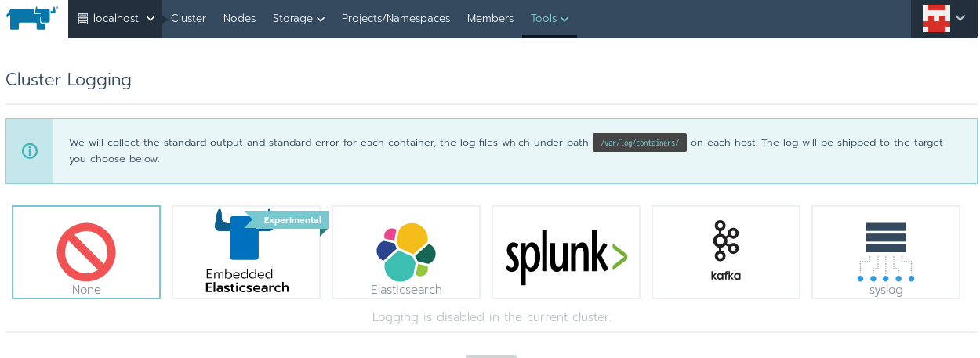Select the Kafka logging target card
Image resolution: width=980 pixels, height=358 pixels.
[726, 252]
